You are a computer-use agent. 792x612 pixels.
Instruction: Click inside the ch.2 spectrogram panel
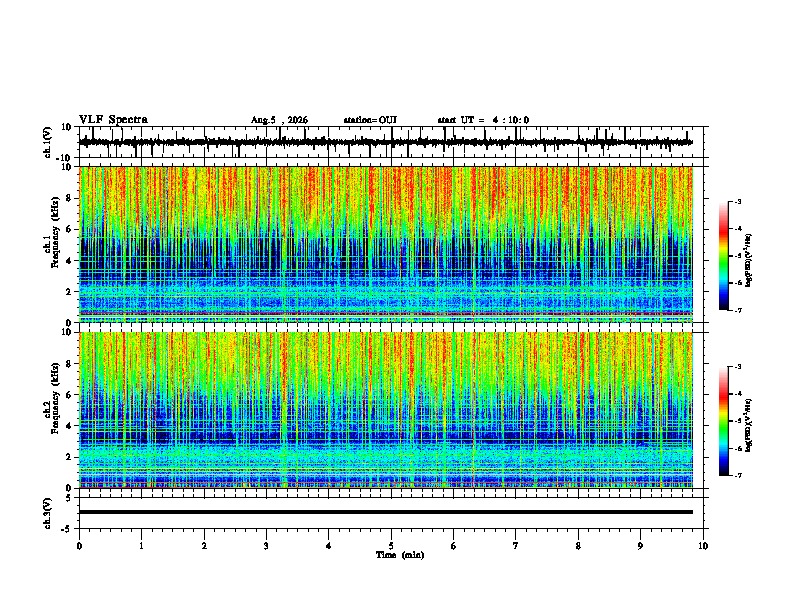point(386,410)
